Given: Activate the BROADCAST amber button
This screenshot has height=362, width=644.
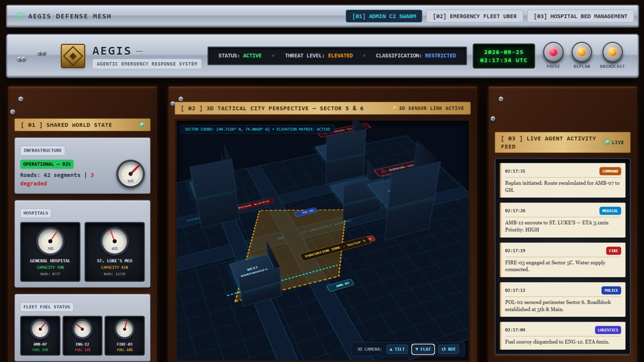Looking at the screenshot, I should coord(612,52).
